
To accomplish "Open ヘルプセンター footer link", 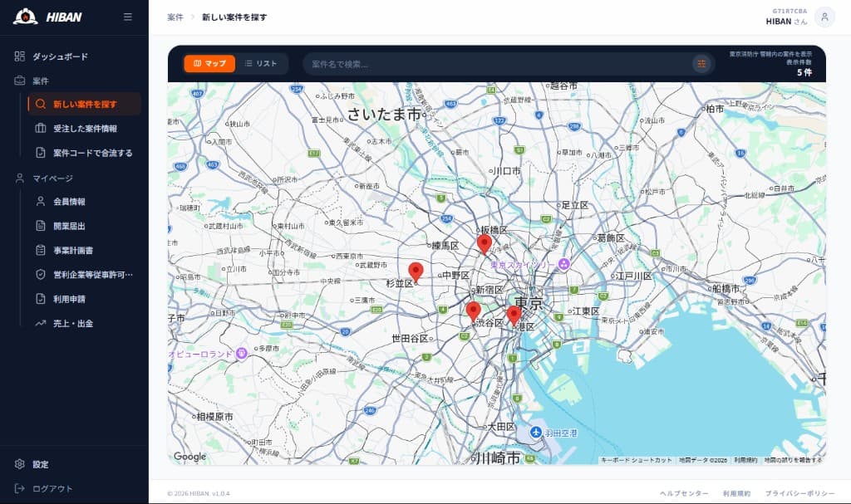I will pos(684,493).
